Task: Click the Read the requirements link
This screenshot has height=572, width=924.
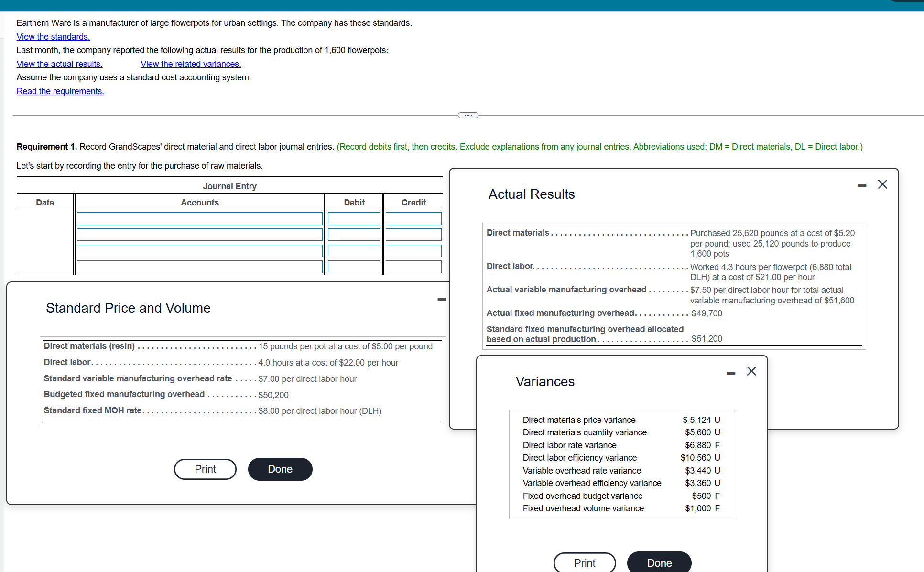Action: (60, 91)
